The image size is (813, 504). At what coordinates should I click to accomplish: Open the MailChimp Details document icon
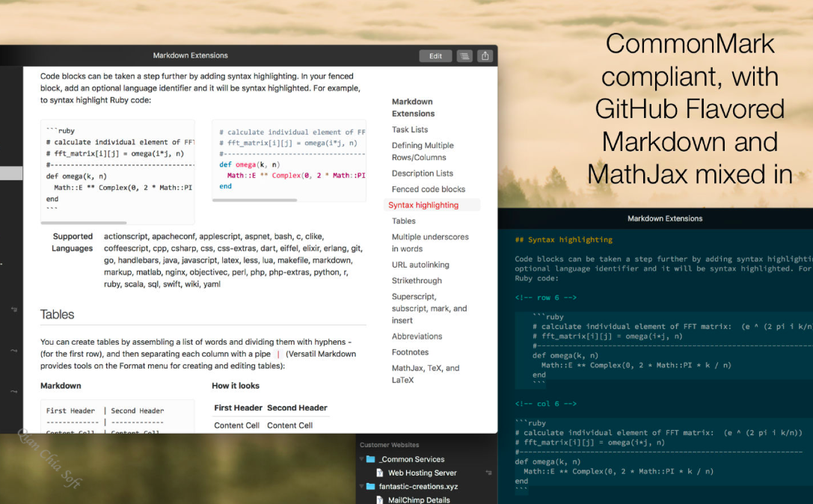point(379,500)
